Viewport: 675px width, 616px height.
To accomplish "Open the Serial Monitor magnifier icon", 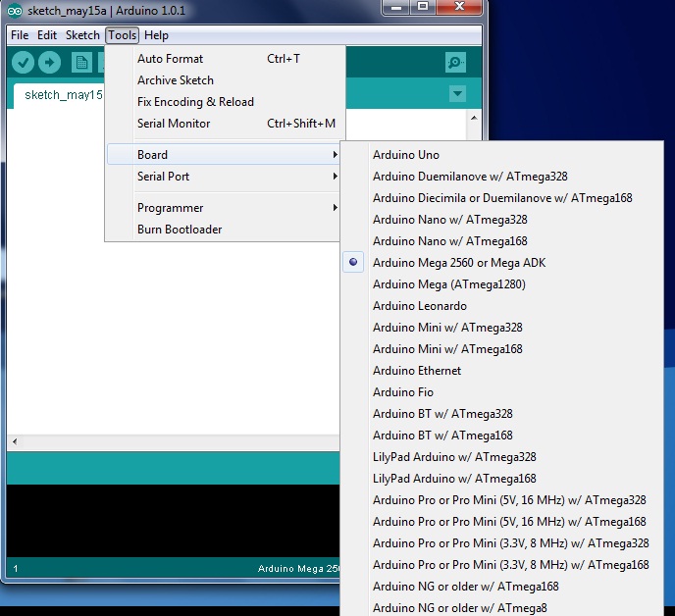I will tap(455, 63).
